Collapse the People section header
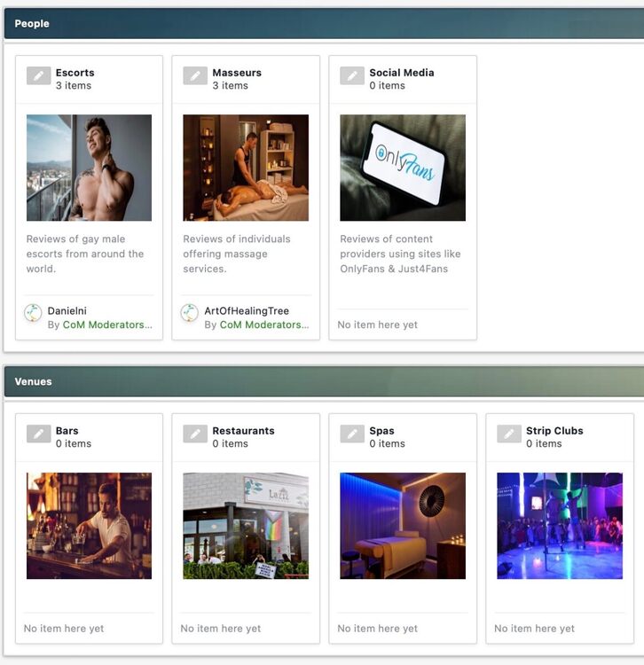This screenshot has height=665, width=644. point(322,24)
